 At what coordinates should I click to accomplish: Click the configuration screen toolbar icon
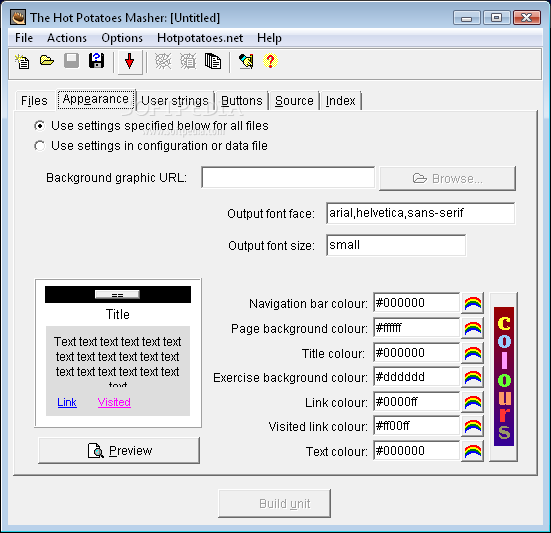[x=246, y=61]
